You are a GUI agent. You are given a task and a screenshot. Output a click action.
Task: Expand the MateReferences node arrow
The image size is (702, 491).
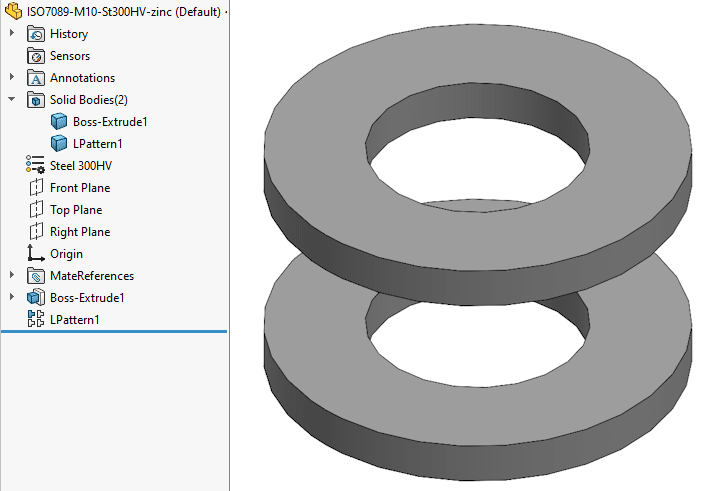12,276
